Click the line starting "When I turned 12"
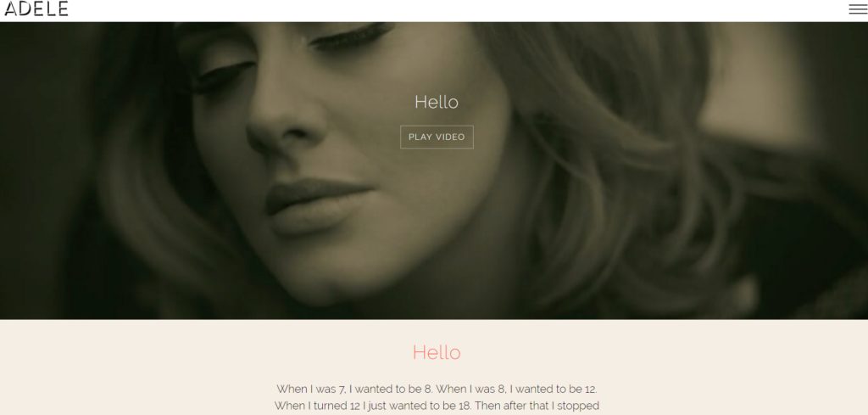The height and width of the screenshot is (415, 868). [x=437, y=406]
